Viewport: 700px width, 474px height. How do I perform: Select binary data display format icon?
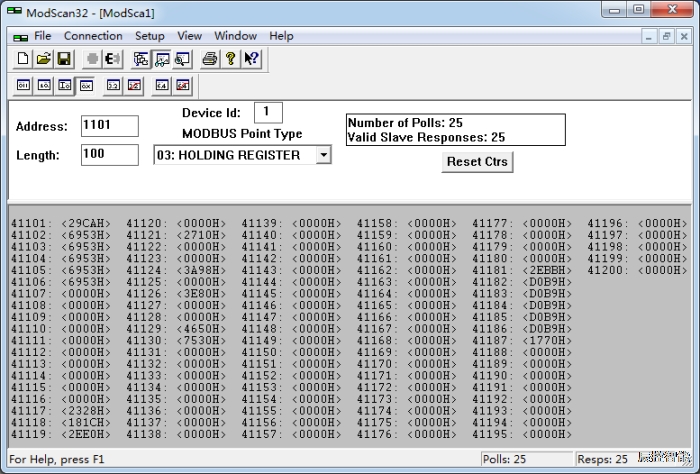pyautogui.click(x=24, y=86)
